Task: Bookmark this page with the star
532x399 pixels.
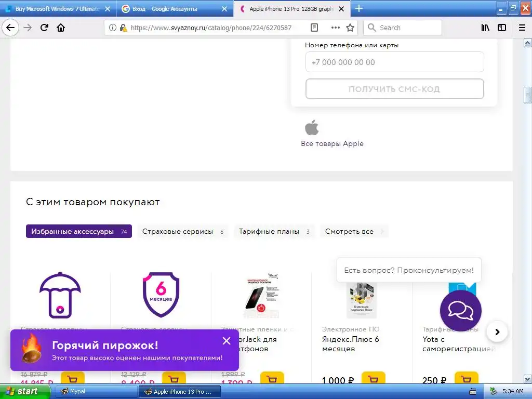Action: tap(350, 28)
